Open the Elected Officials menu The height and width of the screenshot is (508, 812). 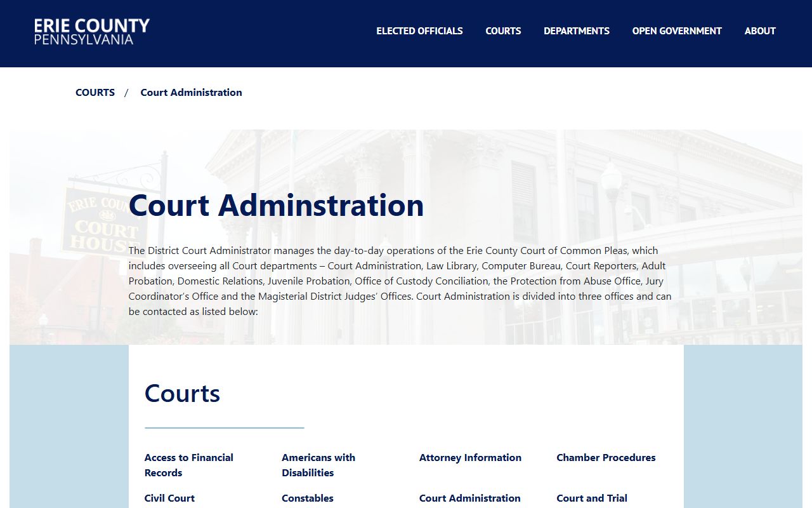tap(419, 30)
